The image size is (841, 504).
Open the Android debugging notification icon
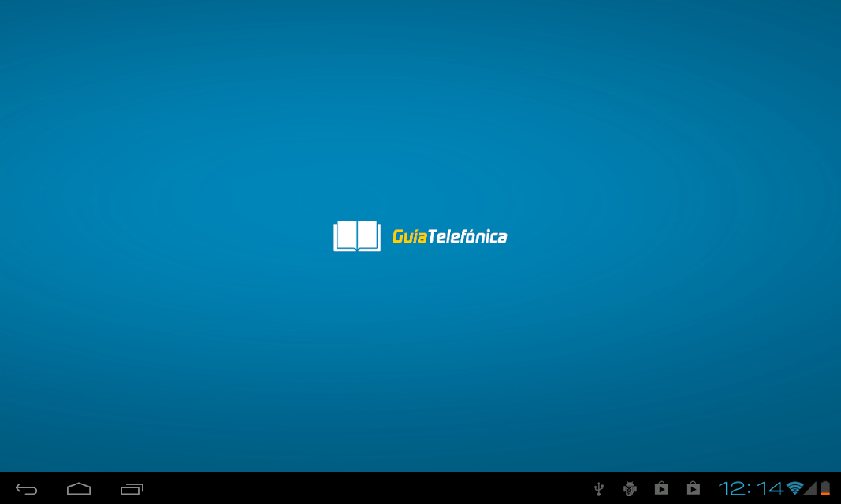pyautogui.click(x=630, y=488)
